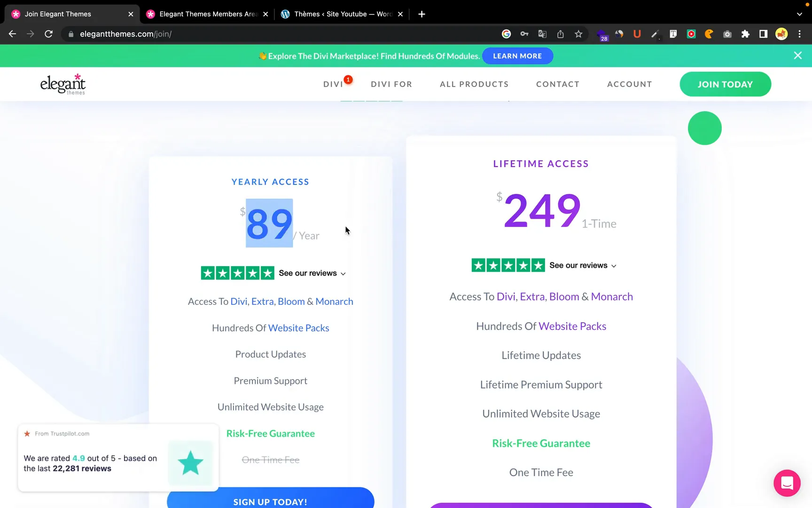Expand See our reviews under Yearly Access
Image resolution: width=812 pixels, height=508 pixels.
coord(312,273)
